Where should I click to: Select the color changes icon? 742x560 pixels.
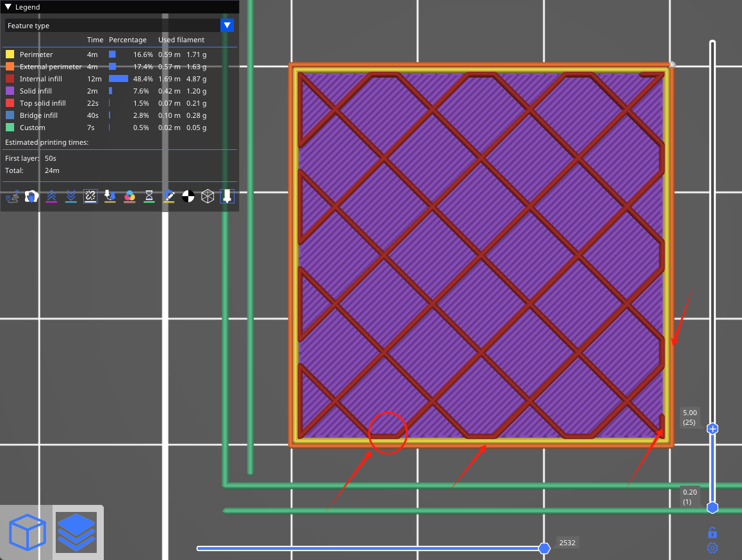[129, 196]
